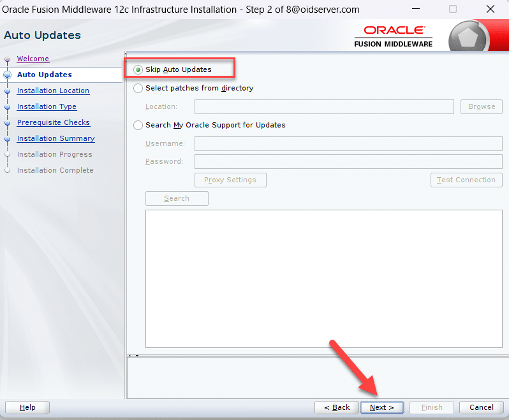Go to Prerequisite Checks step
This screenshot has height=420, width=509.
click(x=53, y=122)
